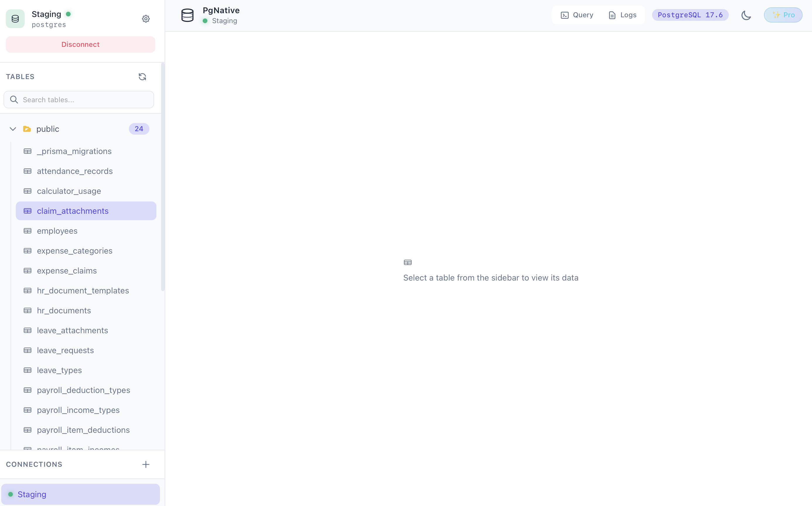Refresh the tables list
812x506 pixels.
142,77
